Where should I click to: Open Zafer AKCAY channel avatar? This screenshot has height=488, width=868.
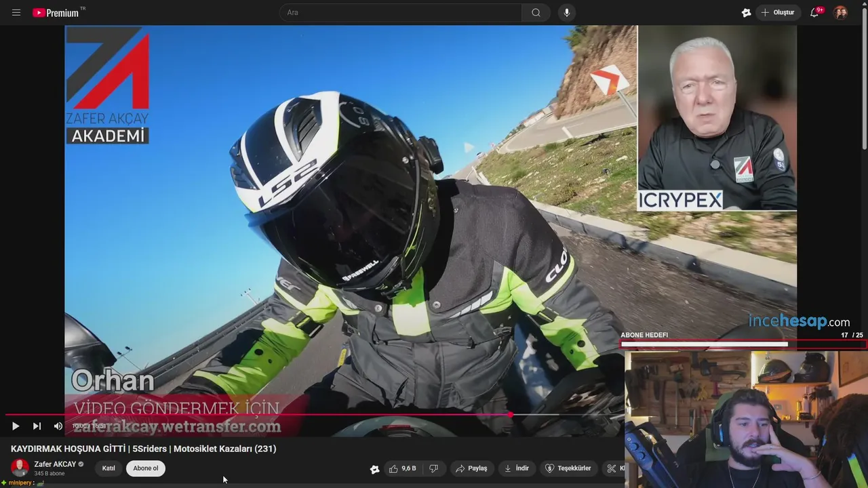click(x=20, y=468)
